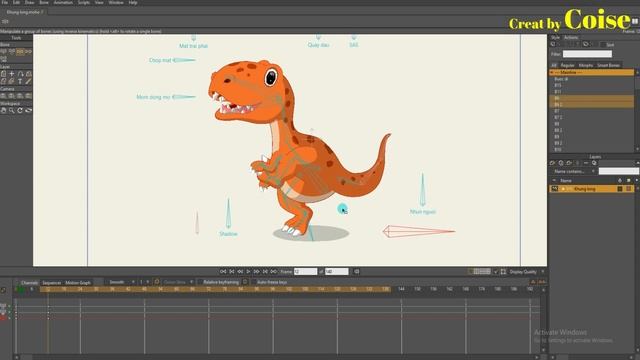The image size is (640, 360).
Task: Select the B11 action in list
Action: click(x=592, y=92)
